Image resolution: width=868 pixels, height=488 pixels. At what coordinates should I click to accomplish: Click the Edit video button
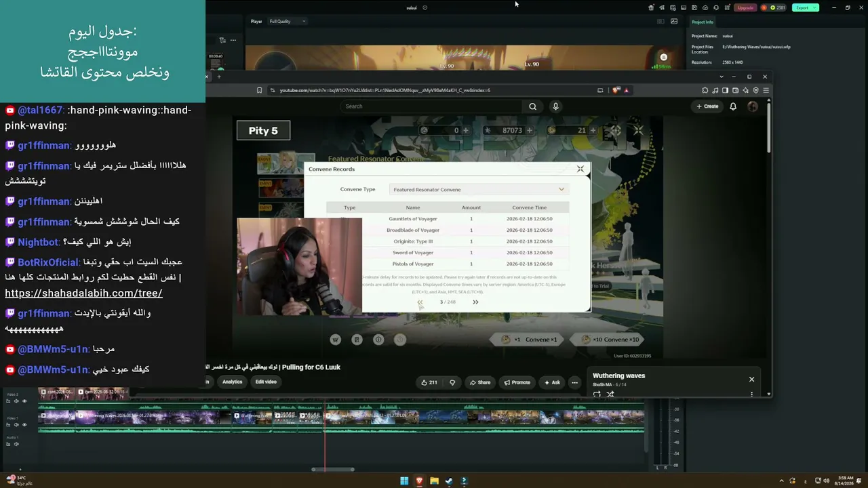266,382
